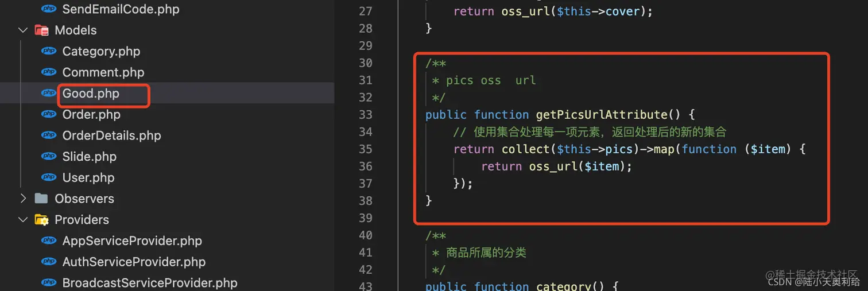868x291 pixels.
Task: Select Good.php in the file tree
Action: [x=91, y=93]
